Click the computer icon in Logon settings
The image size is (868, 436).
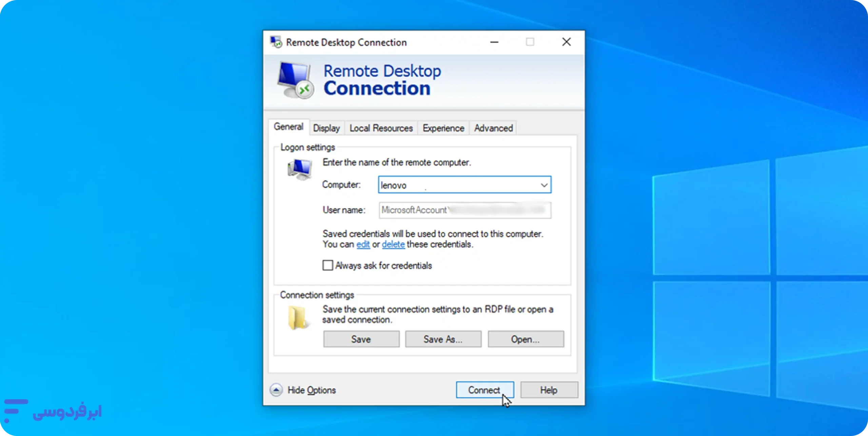click(x=299, y=169)
